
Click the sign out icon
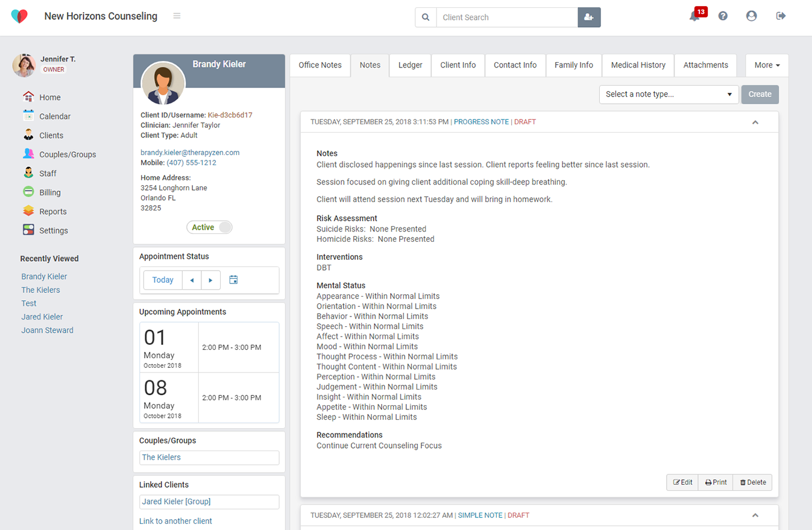click(781, 16)
